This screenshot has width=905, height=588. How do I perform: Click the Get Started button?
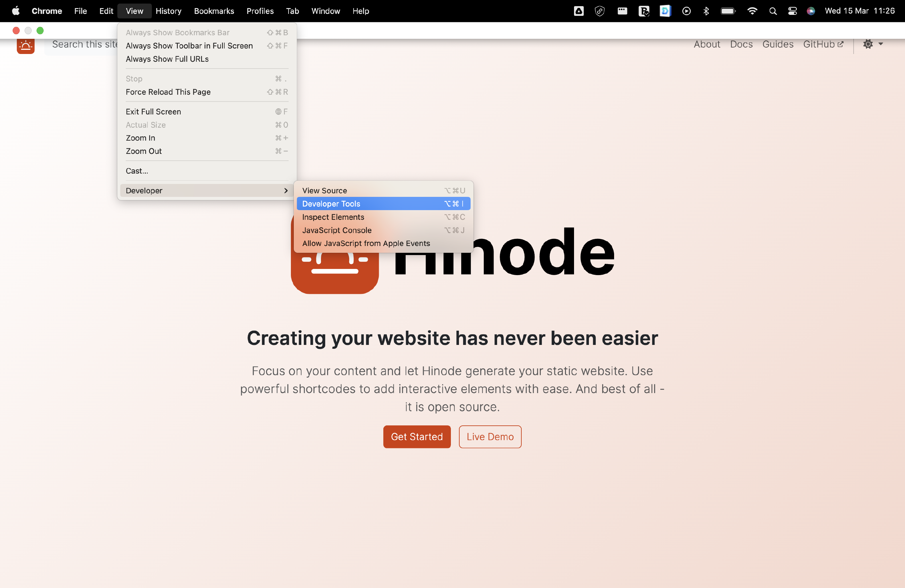[x=417, y=437]
